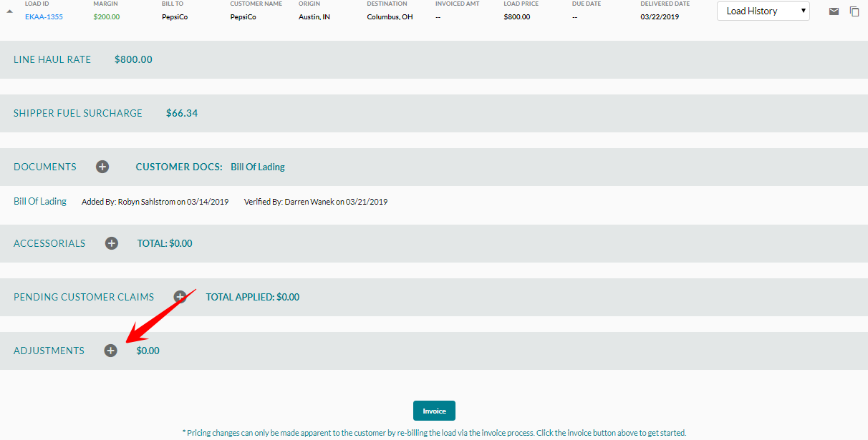
Task: Select the Bill Of Lading entry added by Robyn
Action: pyautogui.click(x=40, y=202)
